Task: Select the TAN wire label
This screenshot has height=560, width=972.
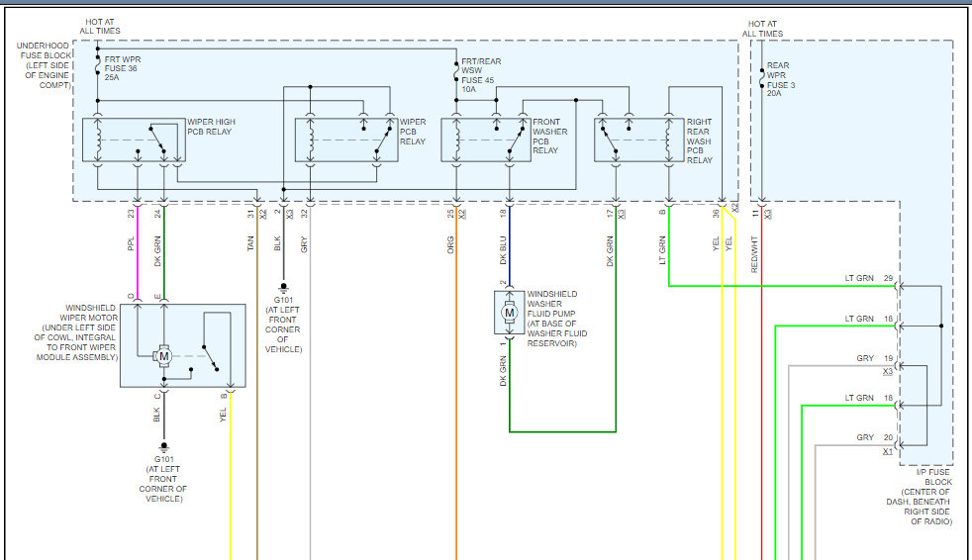Action: tap(250, 241)
